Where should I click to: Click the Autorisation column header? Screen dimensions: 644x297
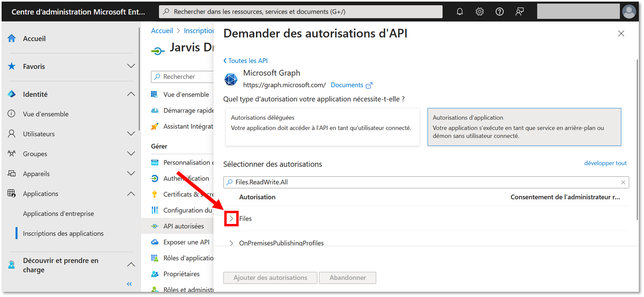257,197
